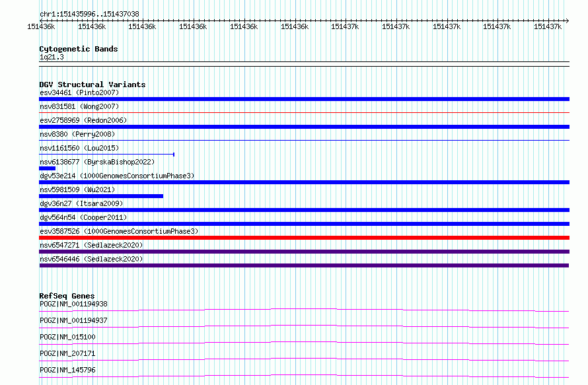Image resolution: width=588 pixels, height=385 pixels.
Task: Click the dgv36n27 blue variant bar
Action: pyautogui.click(x=304, y=210)
